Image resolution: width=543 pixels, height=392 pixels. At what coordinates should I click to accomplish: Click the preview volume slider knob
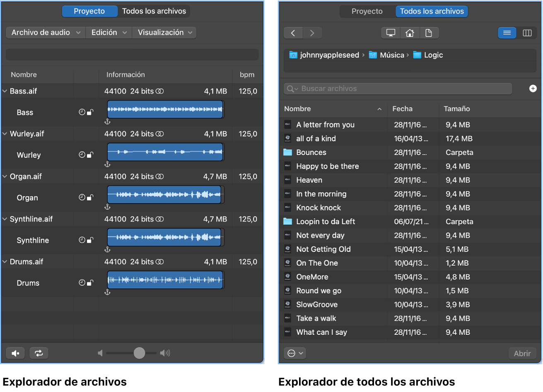[x=139, y=353]
